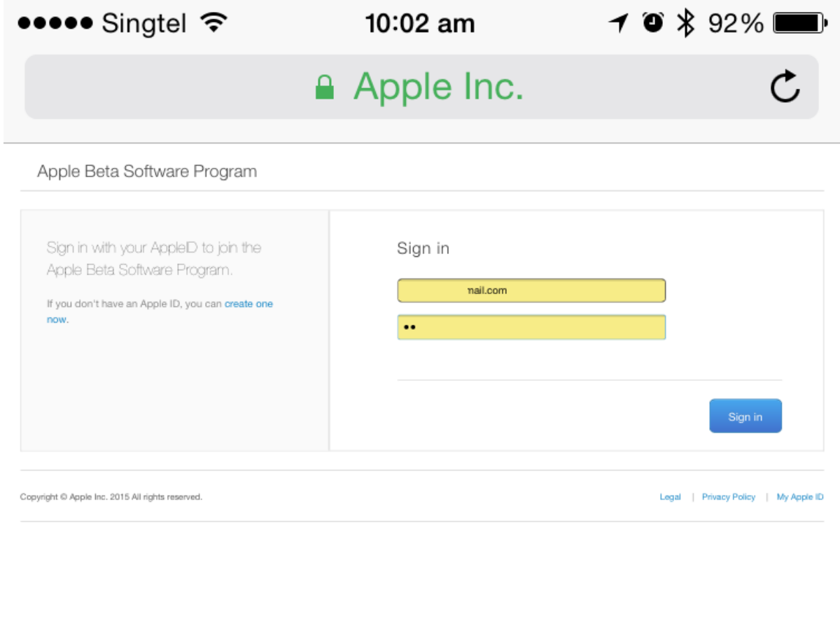Tap the alarm clock status icon
Screen dimensions: 840x630
[x=654, y=23]
